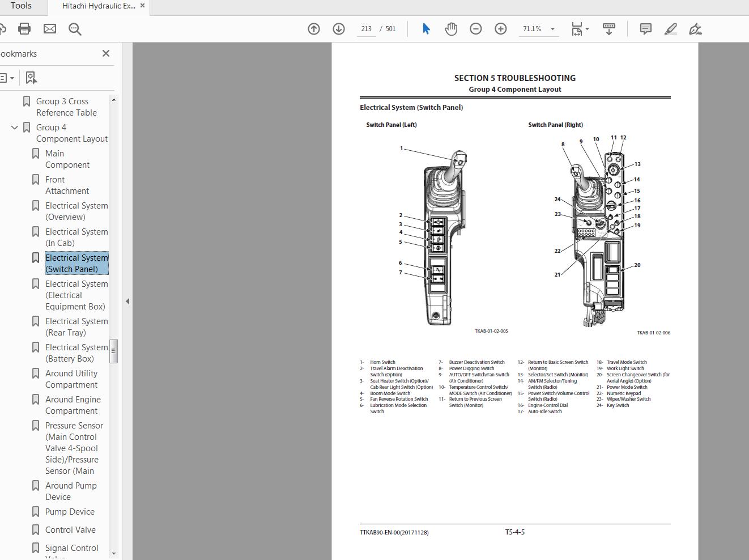Open the Electrical System (Rear Tray) bookmark
This screenshot has width=749, height=560.
(x=76, y=326)
